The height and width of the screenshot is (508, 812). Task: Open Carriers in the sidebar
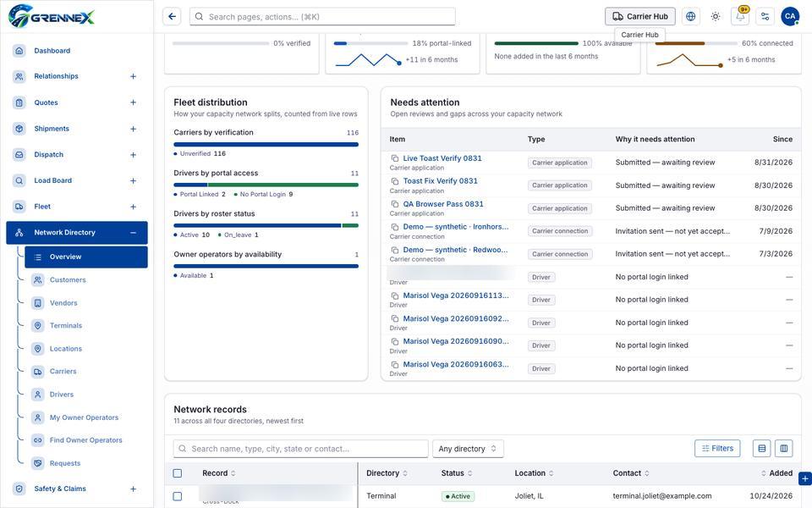(x=63, y=371)
